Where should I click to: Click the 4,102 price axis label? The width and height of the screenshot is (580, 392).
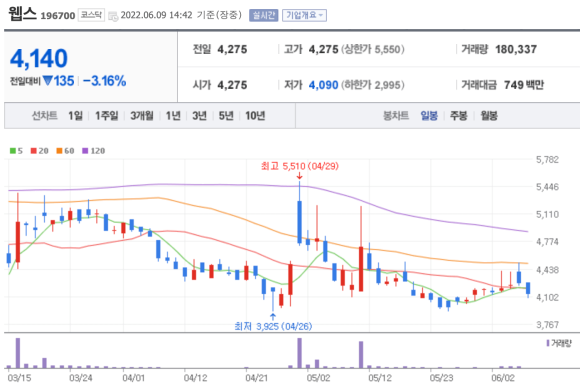click(x=547, y=297)
